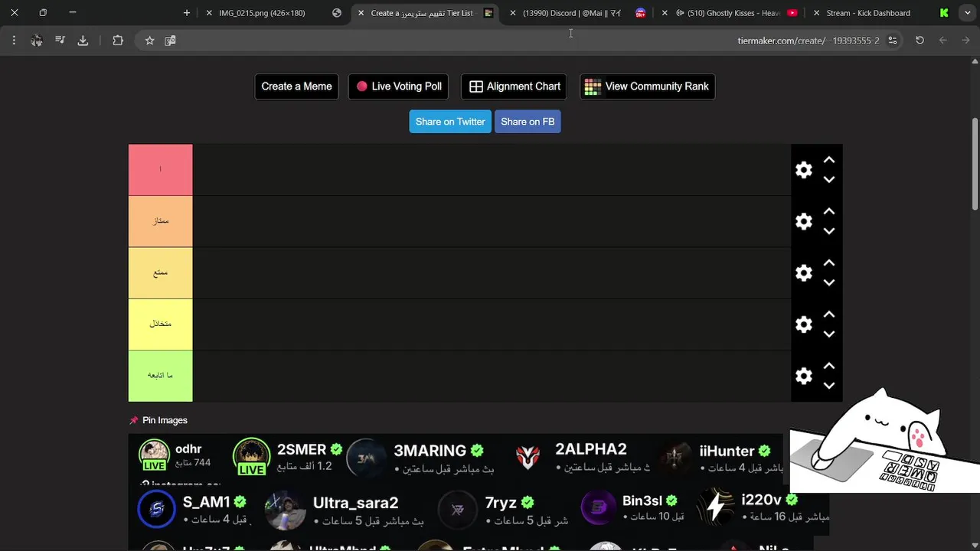The image size is (980, 551).
Task: View Community Rank
Action: [647, 86]
